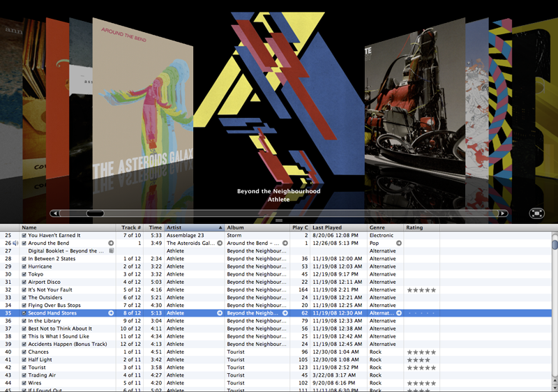558x392 pixels.
Task: Click the track list vertical scrollbar thumb
Action: [x=555, y=245]
